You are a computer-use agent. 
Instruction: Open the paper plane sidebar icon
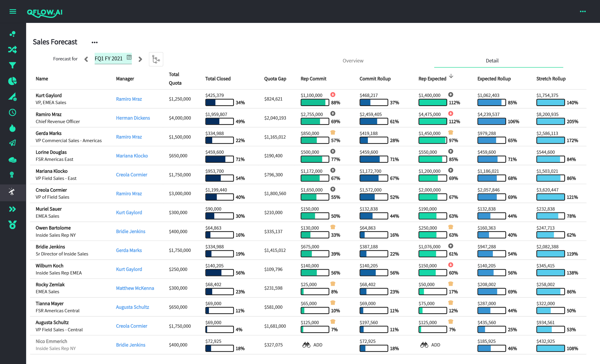pos(12,143)
